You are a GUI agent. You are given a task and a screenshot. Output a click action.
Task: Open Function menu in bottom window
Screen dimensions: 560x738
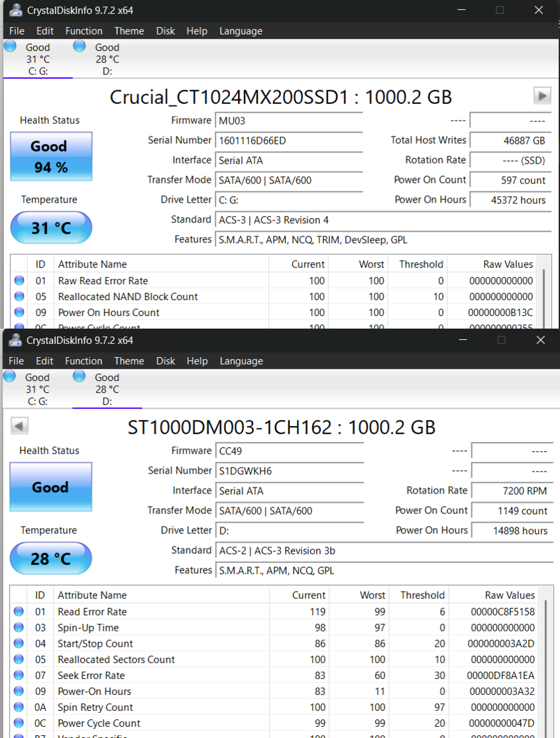click(x=84, y=361)
